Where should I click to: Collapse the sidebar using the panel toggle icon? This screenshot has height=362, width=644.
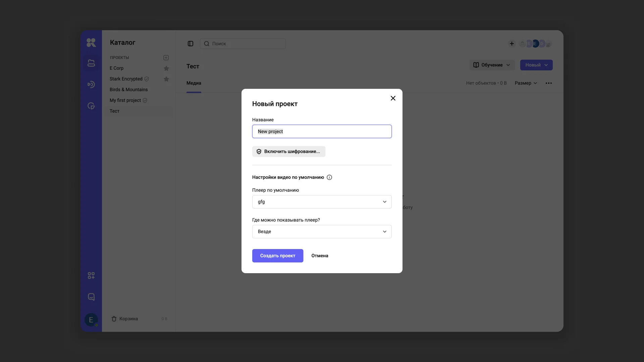(191, 44)
